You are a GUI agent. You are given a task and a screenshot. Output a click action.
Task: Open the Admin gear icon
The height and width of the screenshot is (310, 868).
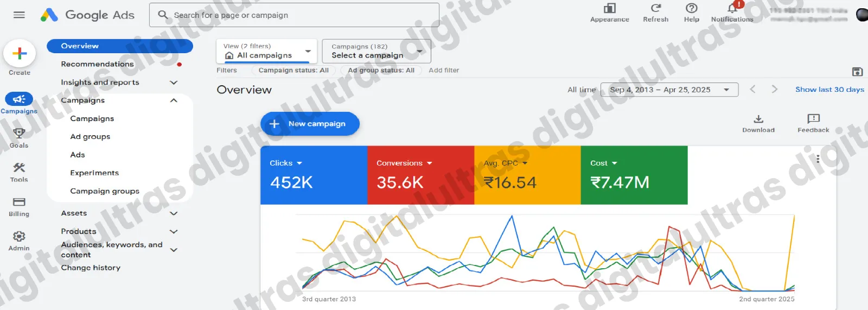click(x=19, y=236)
